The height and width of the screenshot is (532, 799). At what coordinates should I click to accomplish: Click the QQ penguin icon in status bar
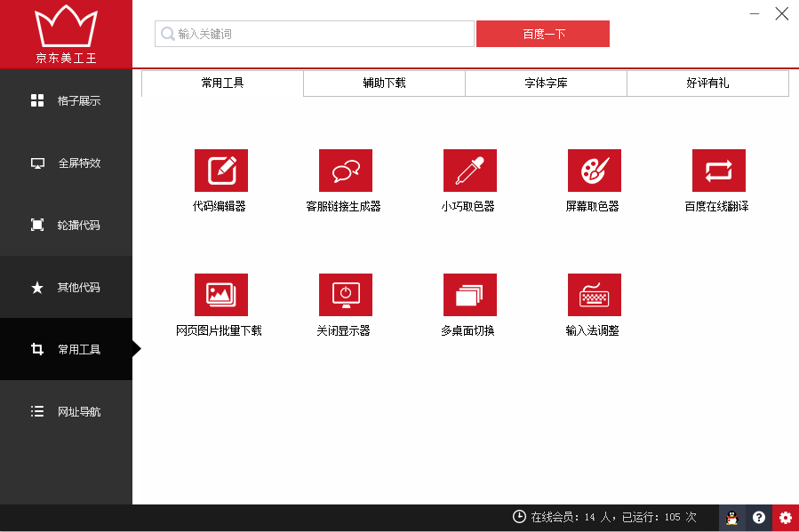[x=731, y=518]
